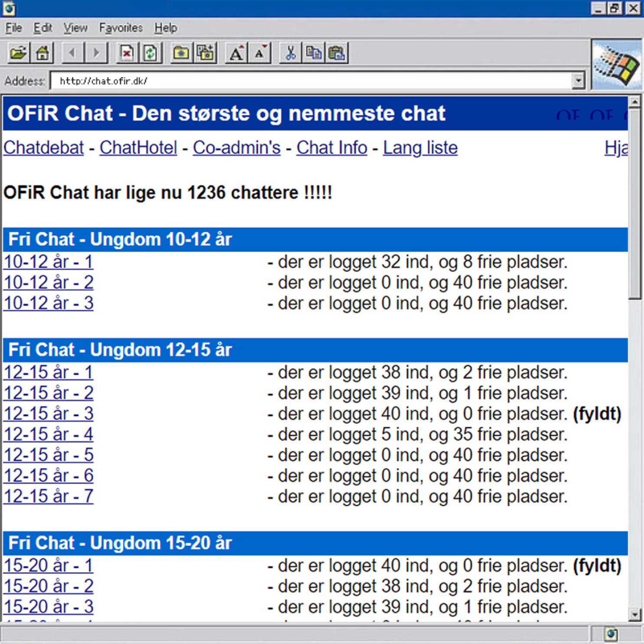Enter chat room 12-15 år - 1
644x644 pixels.
[49, 373]
